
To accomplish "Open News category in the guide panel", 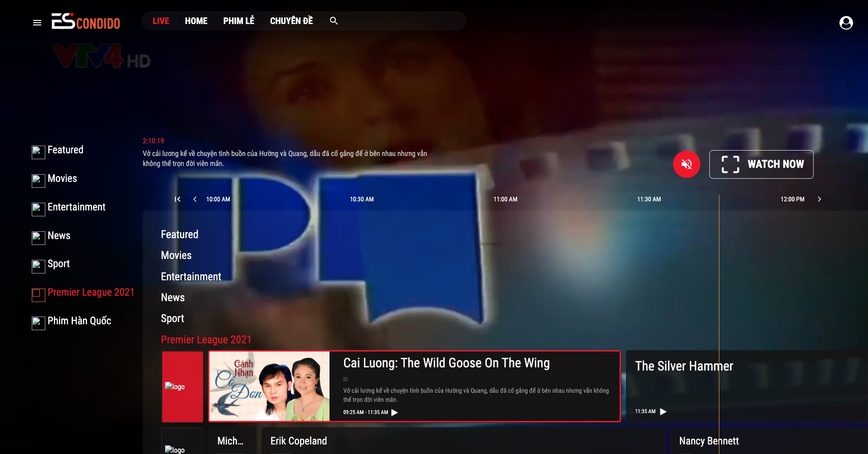I will 173,298.
